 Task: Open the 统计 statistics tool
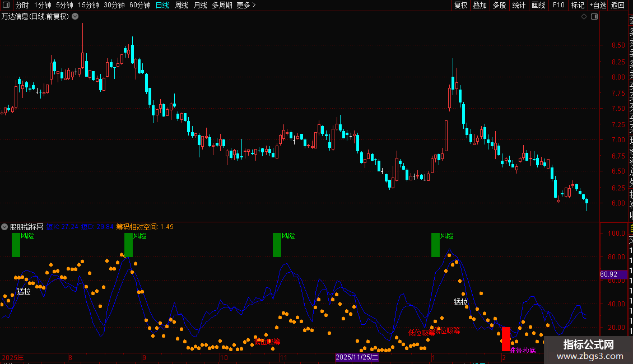click(519, 5)
